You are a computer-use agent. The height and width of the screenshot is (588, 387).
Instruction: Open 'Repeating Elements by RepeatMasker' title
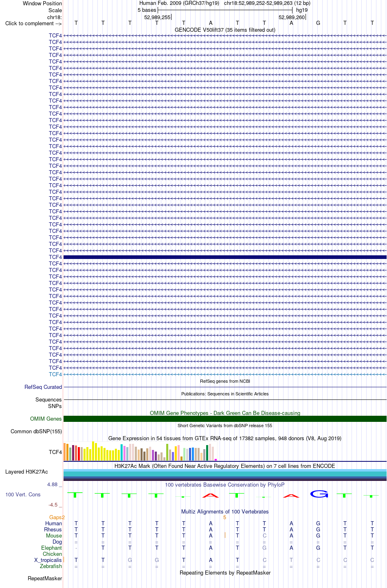[x=225, y=573]
